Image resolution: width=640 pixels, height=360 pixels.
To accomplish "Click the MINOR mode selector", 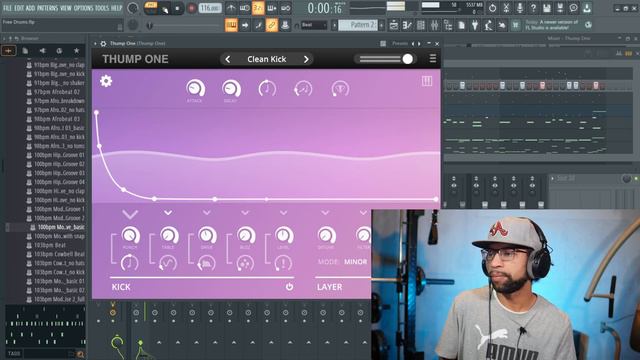I will point(356,262).
